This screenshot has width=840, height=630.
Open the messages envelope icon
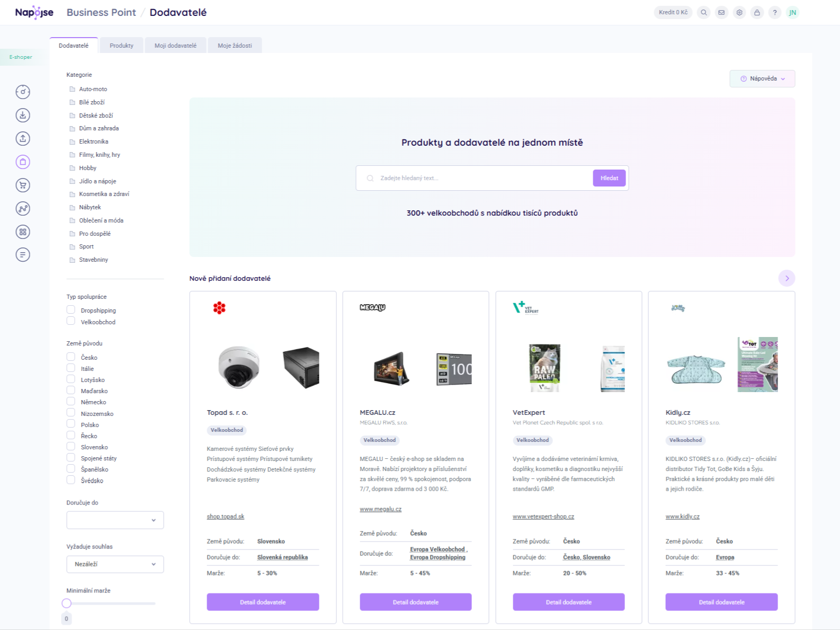(721, 13)
